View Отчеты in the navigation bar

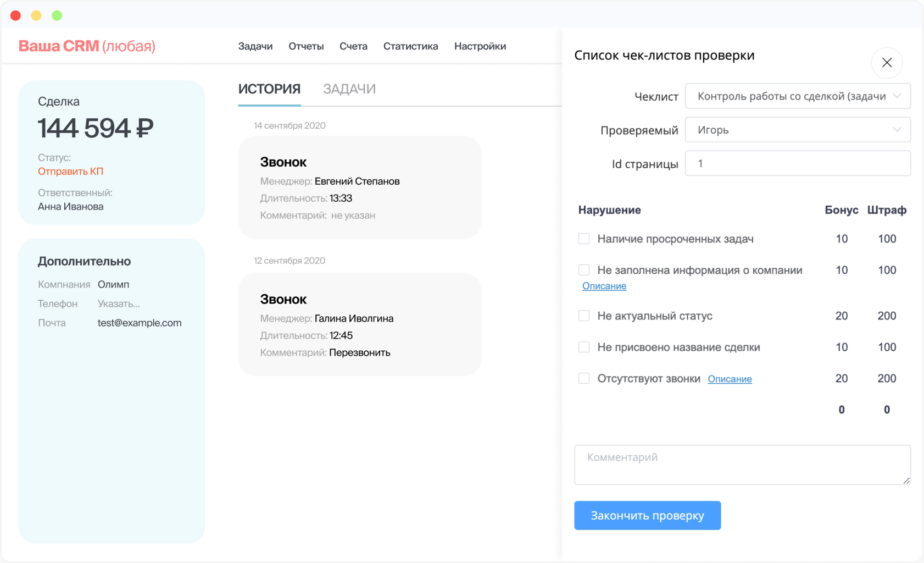click(306, 46)
